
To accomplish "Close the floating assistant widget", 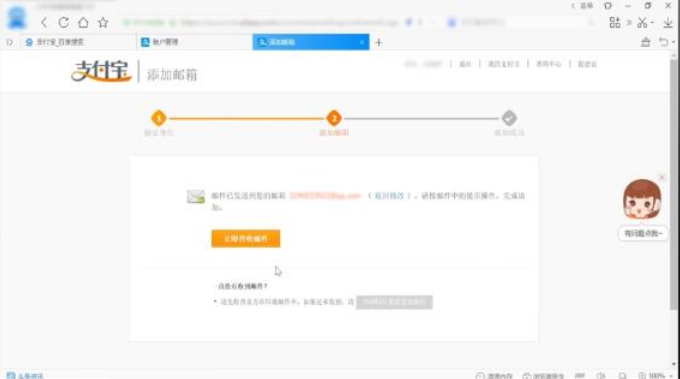I will [x=662, y=177].
